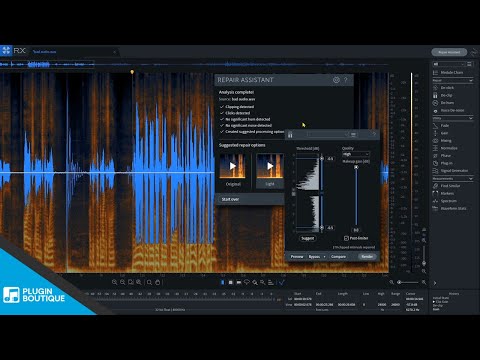Select the lasso selection tool
480x360 pixels.
click(247, 282)
